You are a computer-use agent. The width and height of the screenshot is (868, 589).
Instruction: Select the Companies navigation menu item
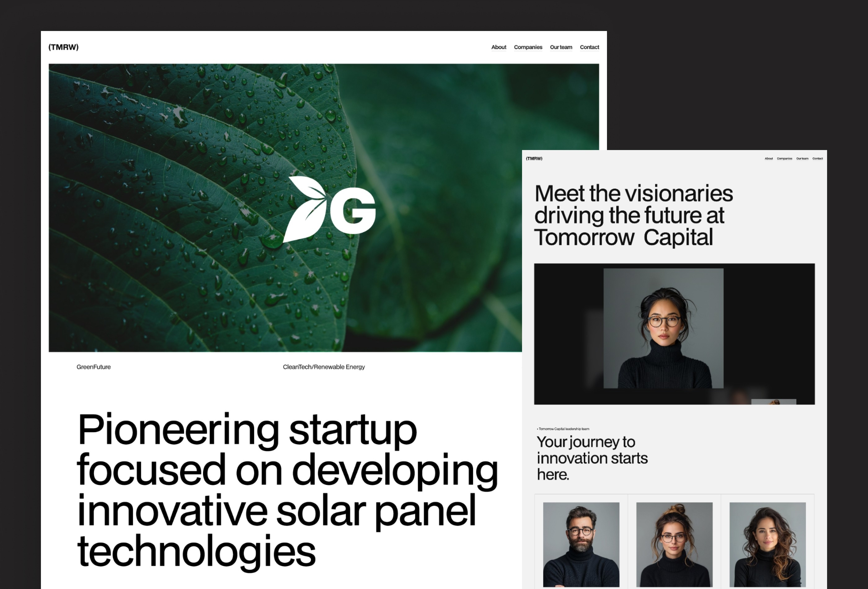528,47
